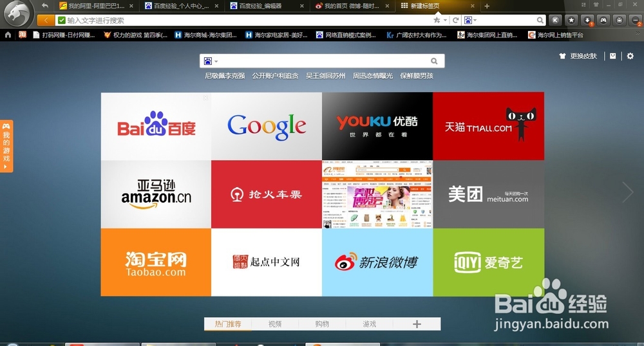Open the game controller toolbar button
644x346 pixels.
603,20
